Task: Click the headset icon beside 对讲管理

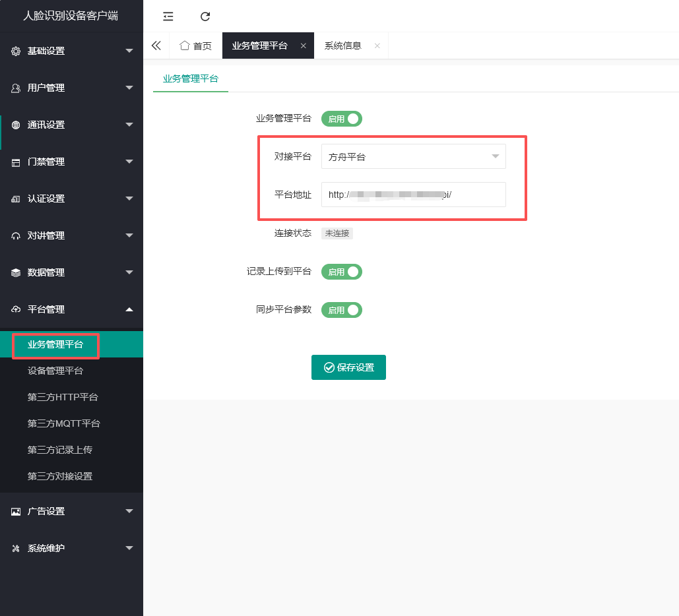Action: click(16, 236)
